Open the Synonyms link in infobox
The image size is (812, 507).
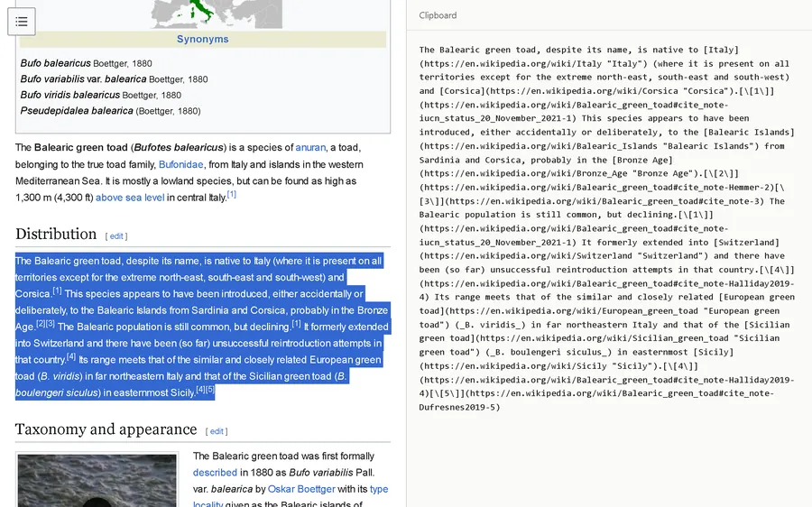click(202, 40)
